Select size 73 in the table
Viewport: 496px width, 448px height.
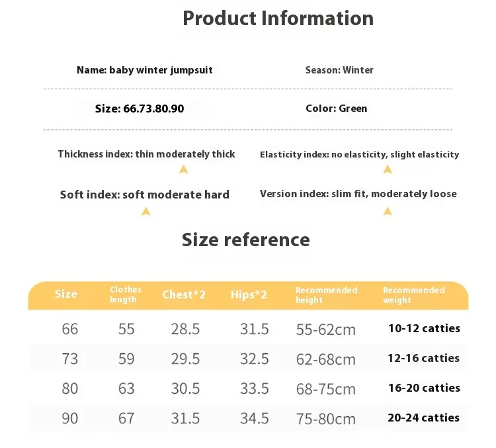(69, 359)
